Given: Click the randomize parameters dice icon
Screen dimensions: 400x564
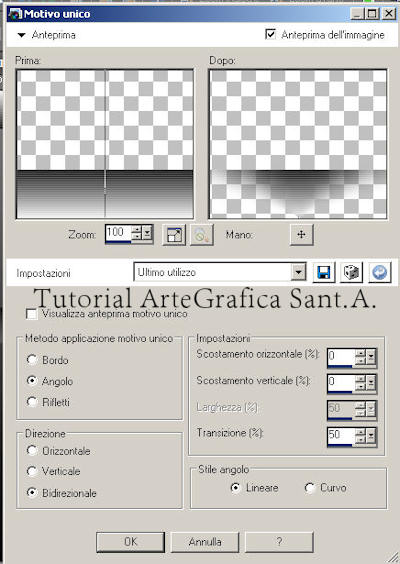Looking at the screenshot, I should click(351, 272).
